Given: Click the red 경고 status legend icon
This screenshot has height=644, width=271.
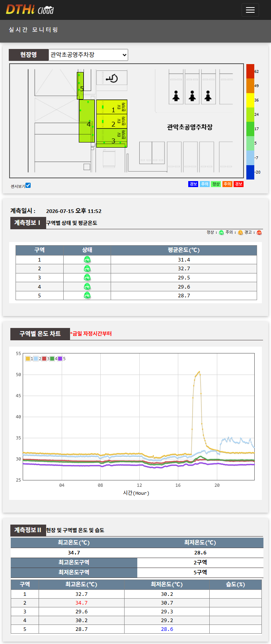Looking at the screenshot, I should pyautogui.click(x=259, y=232).
